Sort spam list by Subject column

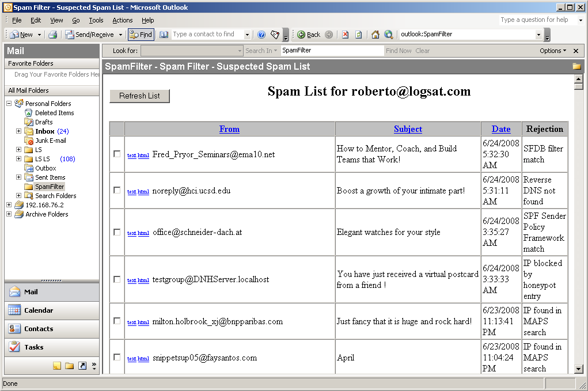[x=408, y=129]
